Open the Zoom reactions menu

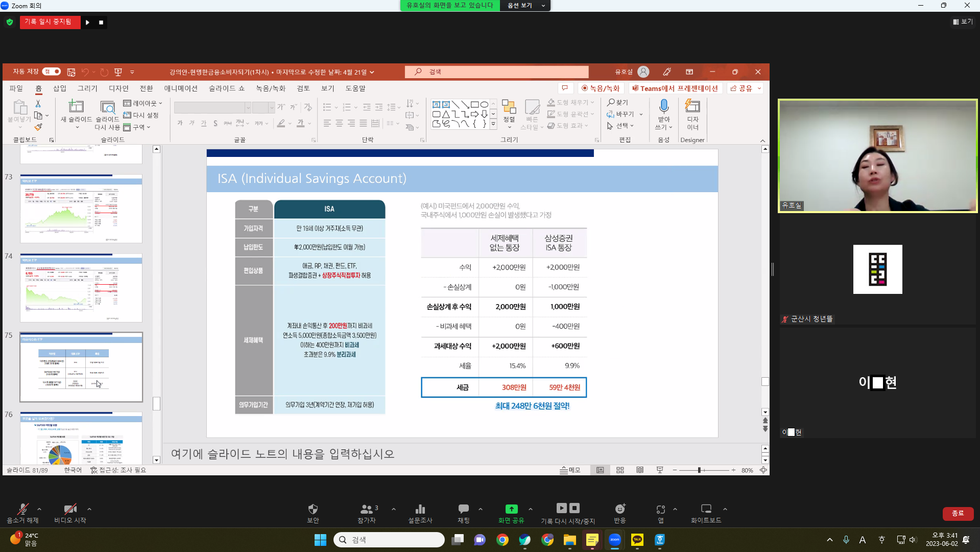[619, 509]
